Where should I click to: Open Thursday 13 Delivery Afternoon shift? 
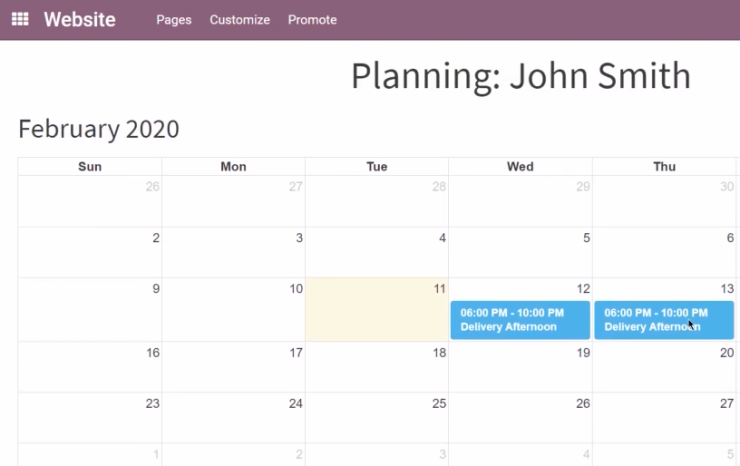pyautogui.click(x=664, y=320)
